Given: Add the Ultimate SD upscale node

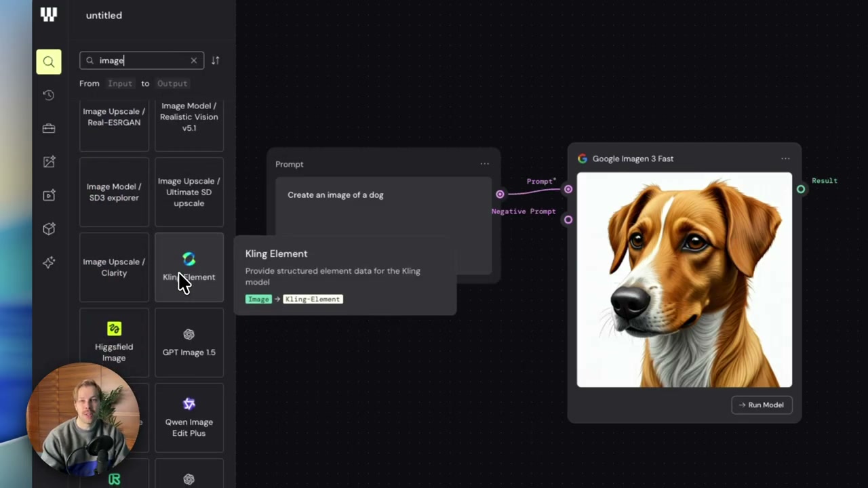Looking at the screenshot, I should coord(189,192).
